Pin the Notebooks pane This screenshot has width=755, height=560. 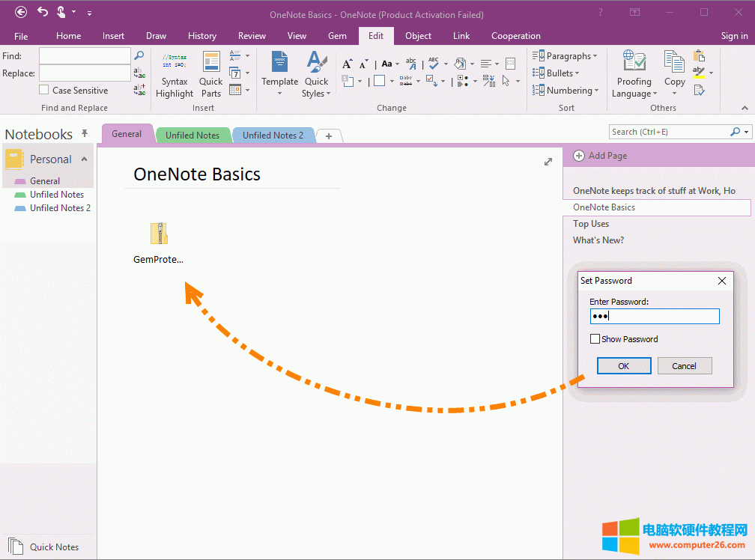pos(85,134)
